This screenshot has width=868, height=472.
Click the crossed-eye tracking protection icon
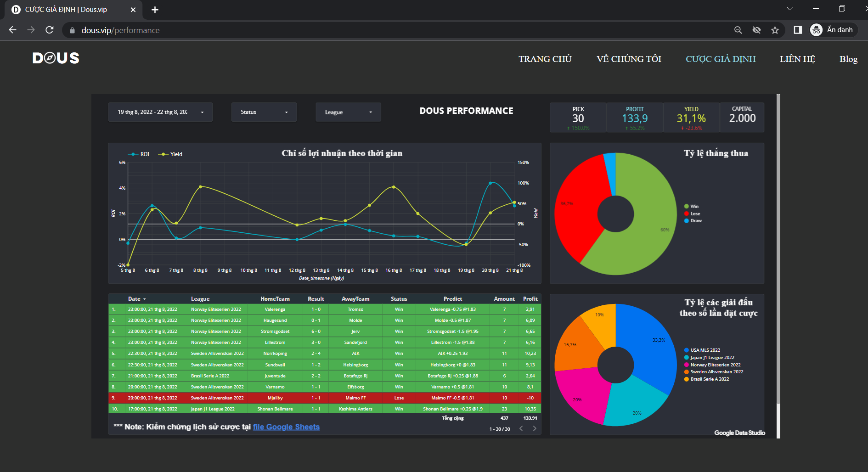756,30
